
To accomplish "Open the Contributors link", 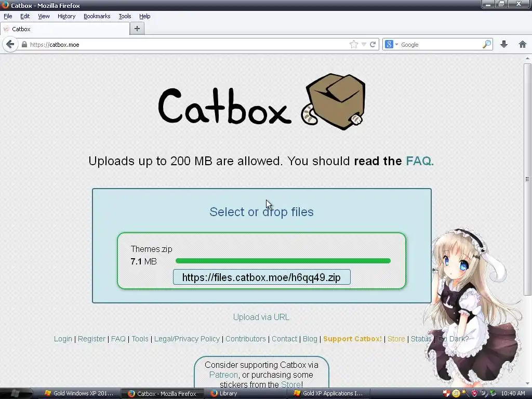I will 246,339.
